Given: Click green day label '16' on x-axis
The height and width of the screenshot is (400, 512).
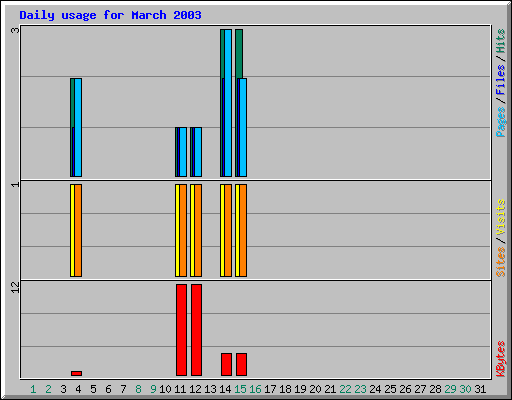Looking at the screenshot, I should (x=255, y=389).
